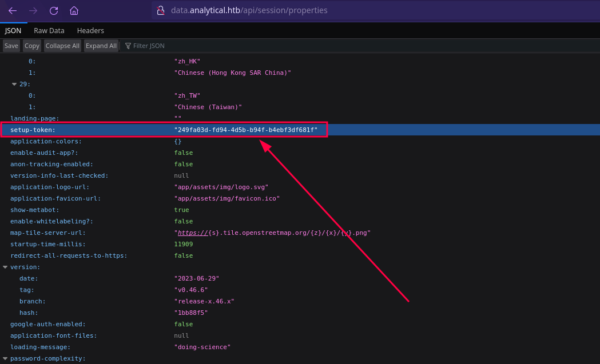The height and width of the screenshot is (364, 600).
Task: Click the browser forward arrow
Action: pos(33,10)
